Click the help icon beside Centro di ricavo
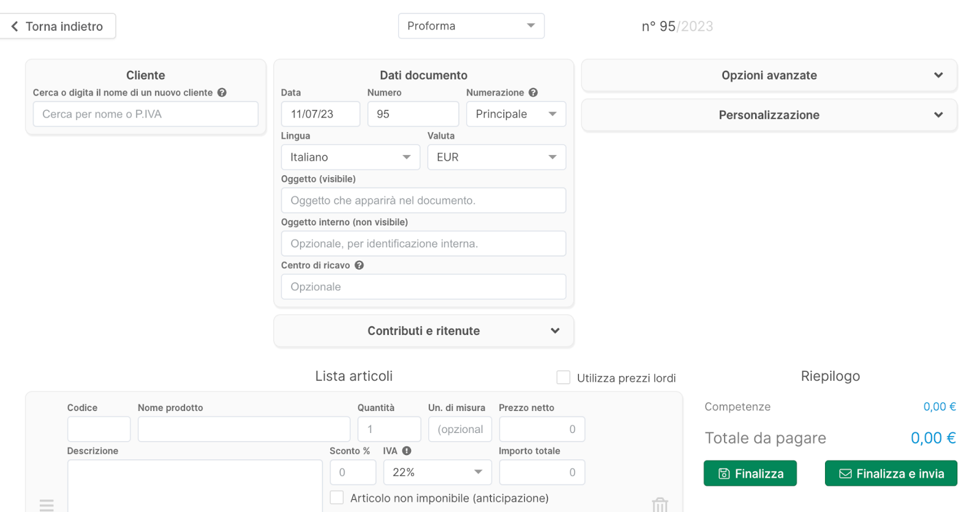This screenshot has width=980, height=512. (x=359, y=265)
